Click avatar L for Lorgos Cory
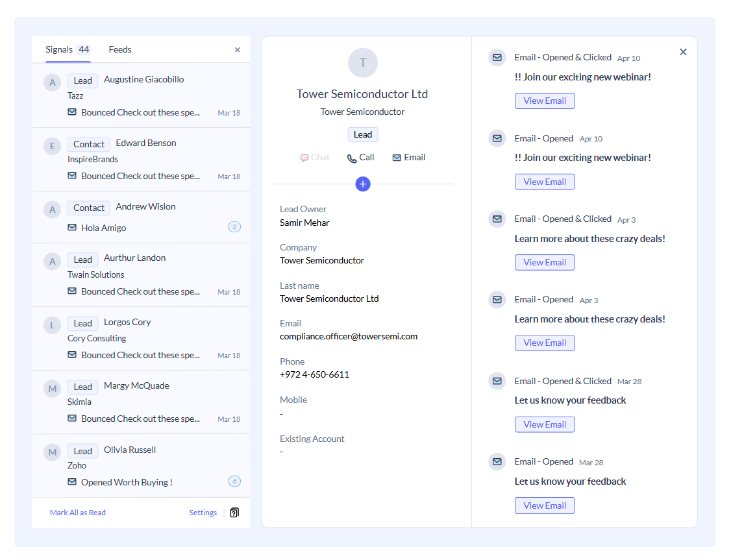 pos(52,325)
